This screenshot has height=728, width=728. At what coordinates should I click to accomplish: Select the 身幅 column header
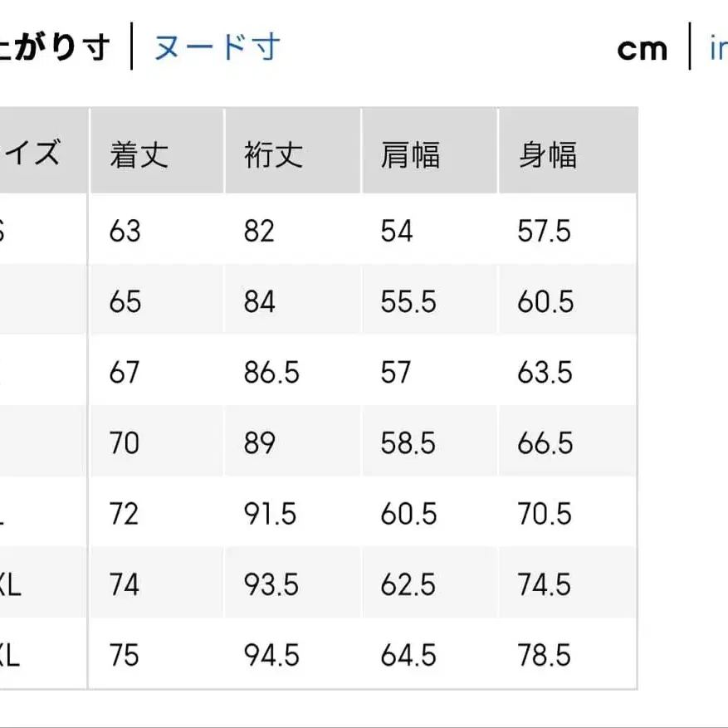tap(550, 152)
